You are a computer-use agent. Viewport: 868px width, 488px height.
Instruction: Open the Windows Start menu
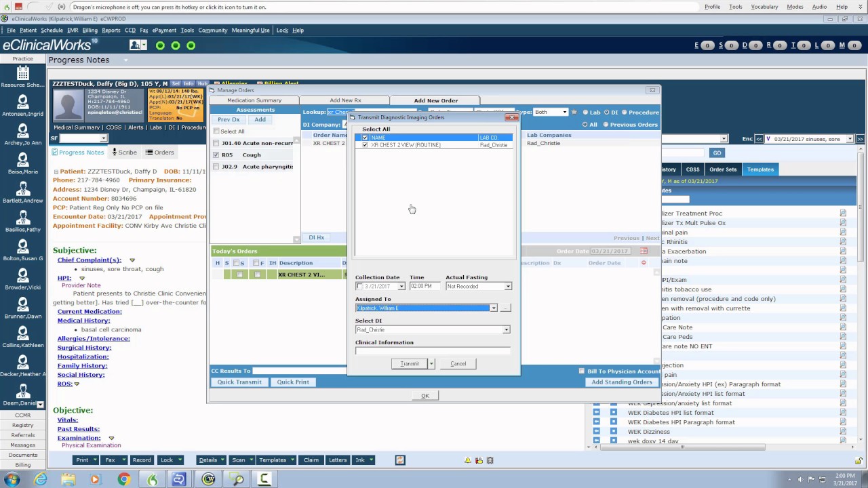(12, 479)
